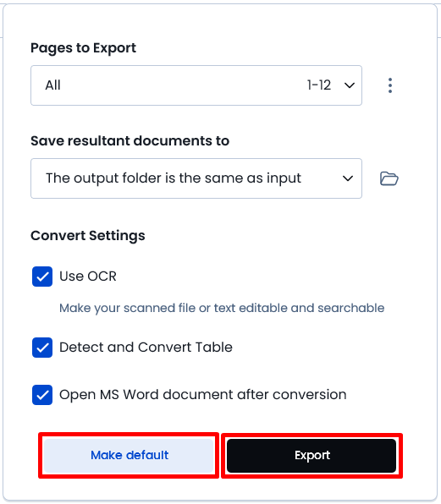The image size is (441, 504).
Task: Click the black Export button
Action: click(x=311, y=456)
